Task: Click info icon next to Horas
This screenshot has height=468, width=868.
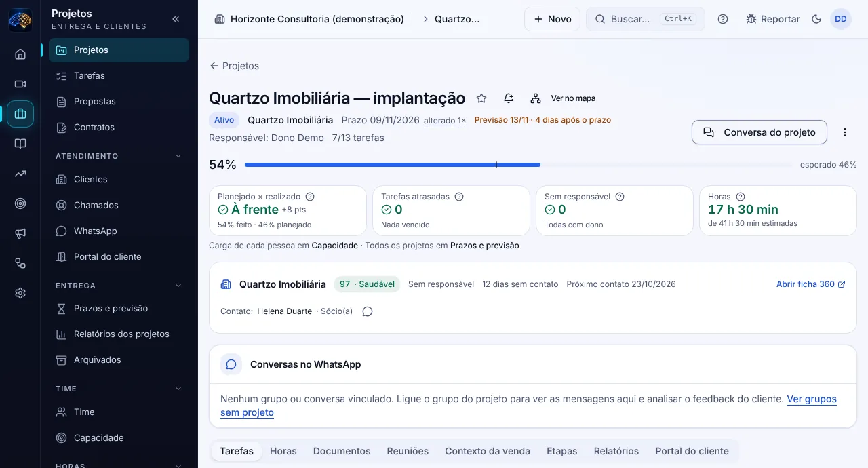Action: 741,197
